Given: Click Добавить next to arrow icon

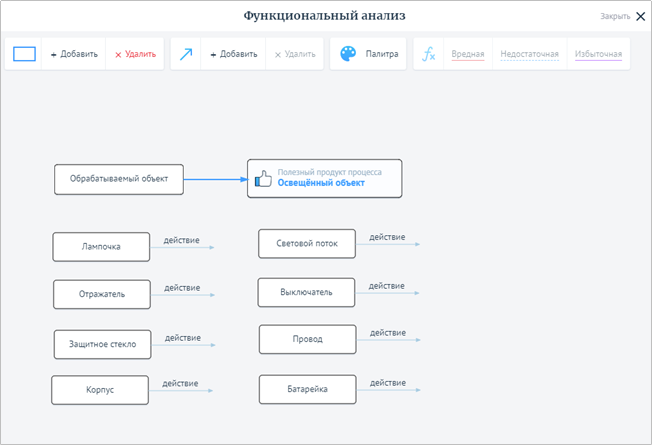Looking at the screenshot, I should 233,54.
